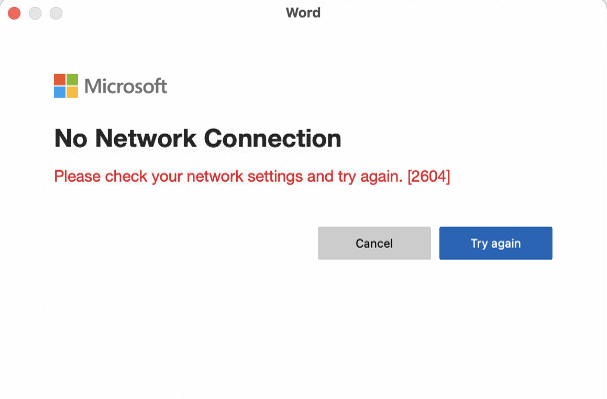This screenshot has height=399, width=607.
Task: Click the error code [2604]
Action: point(429,176)
